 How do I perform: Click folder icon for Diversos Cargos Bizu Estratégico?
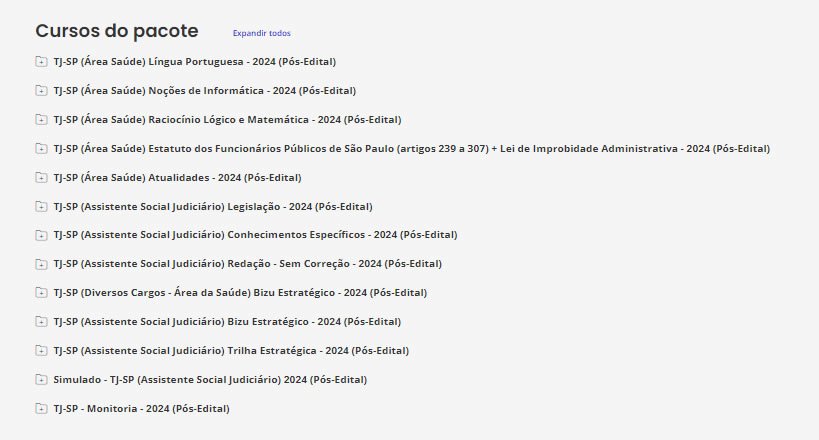pyautogui.click(x=41, y=293)
